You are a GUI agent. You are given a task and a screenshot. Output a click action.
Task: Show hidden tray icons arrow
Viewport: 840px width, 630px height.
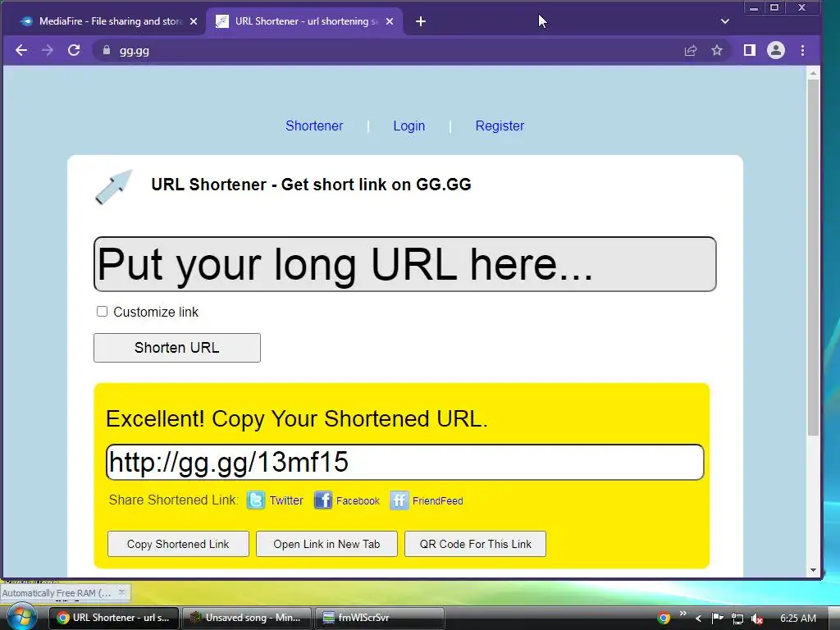tap(698, 619)
